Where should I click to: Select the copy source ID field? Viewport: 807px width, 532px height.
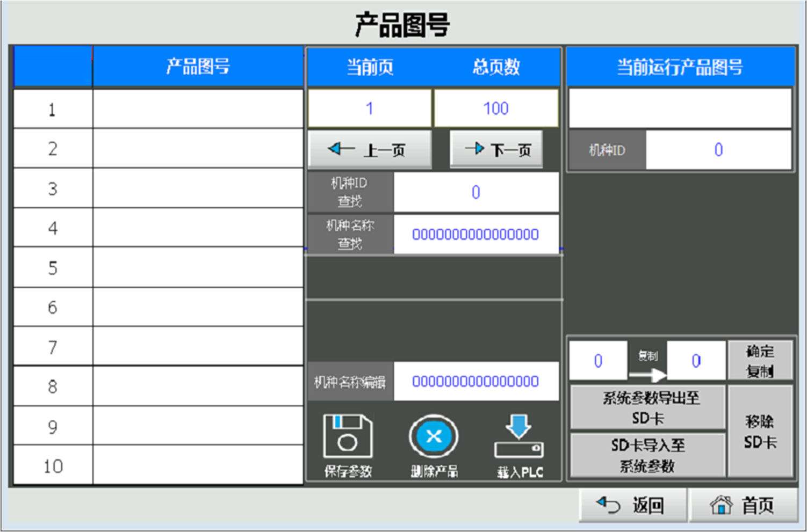click(x=598, y=361)
